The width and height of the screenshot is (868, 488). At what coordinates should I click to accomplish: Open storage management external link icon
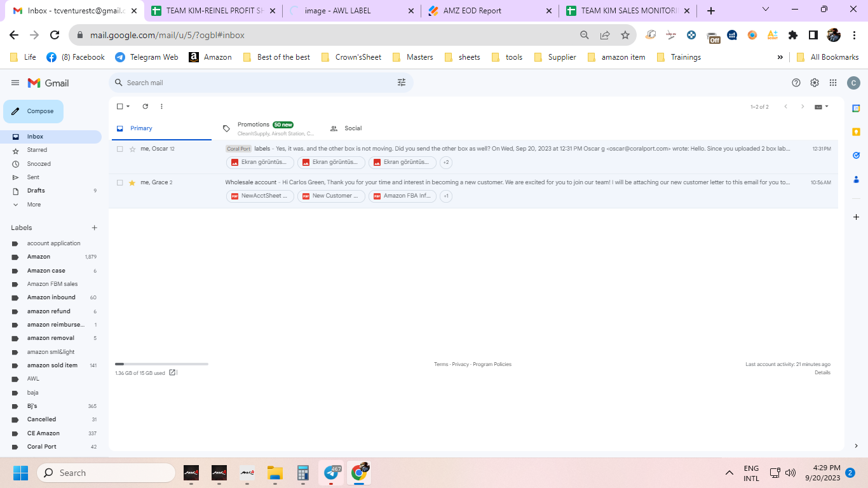pyautogui.click(x=172, y=373)
